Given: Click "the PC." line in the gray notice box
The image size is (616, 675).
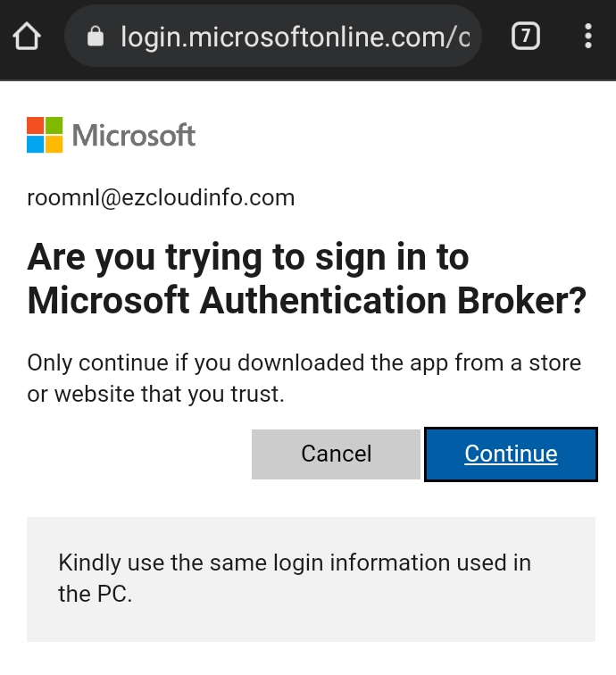Looking at the screenshot, I should pyautogui.click(x=95, y=594).
